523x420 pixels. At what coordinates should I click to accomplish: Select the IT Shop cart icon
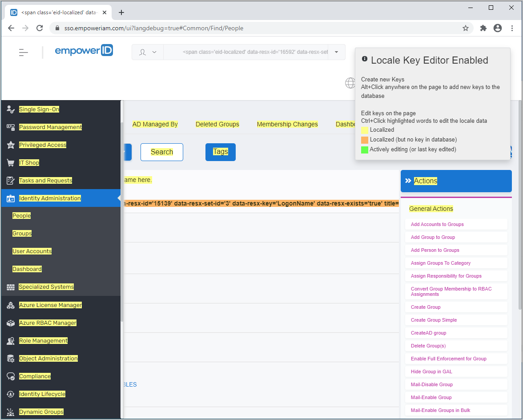point(10,162)
